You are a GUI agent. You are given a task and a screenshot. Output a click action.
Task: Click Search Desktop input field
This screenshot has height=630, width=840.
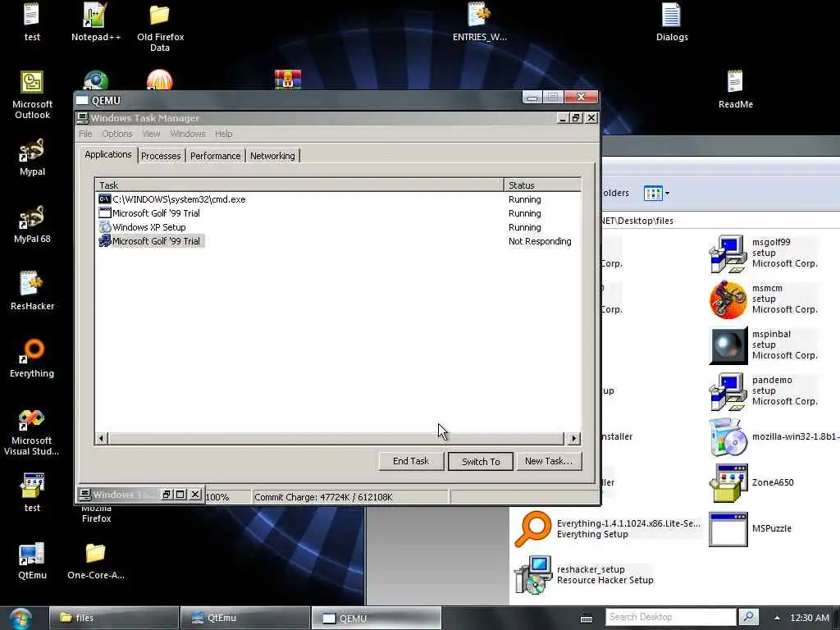coord(671,617)
